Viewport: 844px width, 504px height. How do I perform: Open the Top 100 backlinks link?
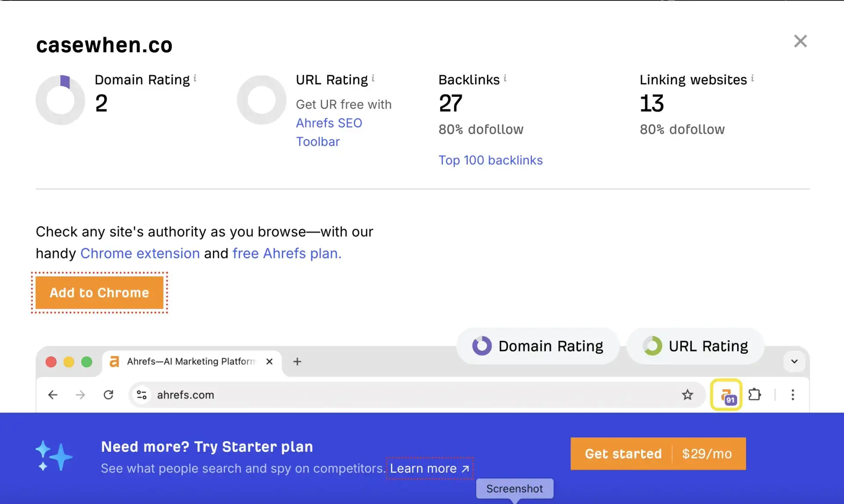pos(491,160)
